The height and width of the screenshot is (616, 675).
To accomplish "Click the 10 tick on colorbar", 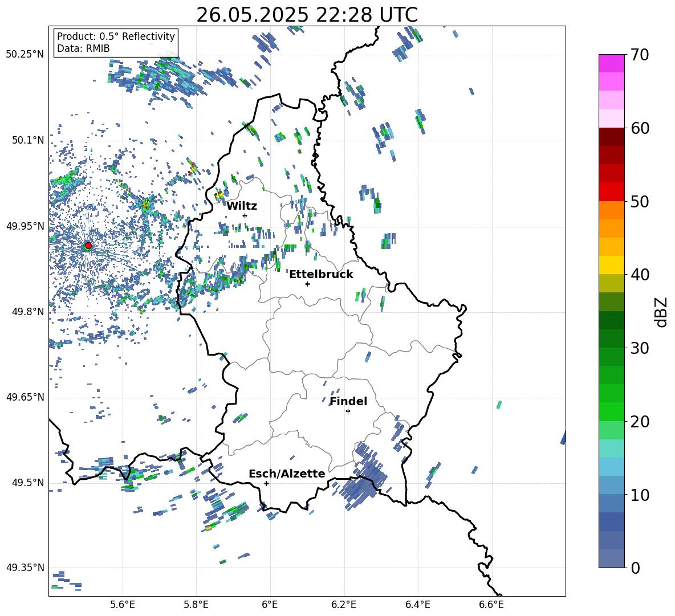I will tap(639, 495).
